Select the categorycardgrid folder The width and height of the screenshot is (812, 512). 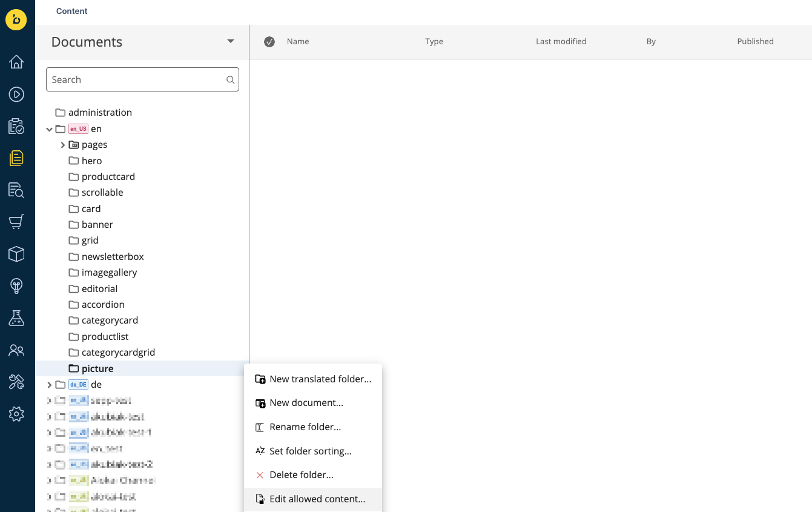[x=118, y=353]
